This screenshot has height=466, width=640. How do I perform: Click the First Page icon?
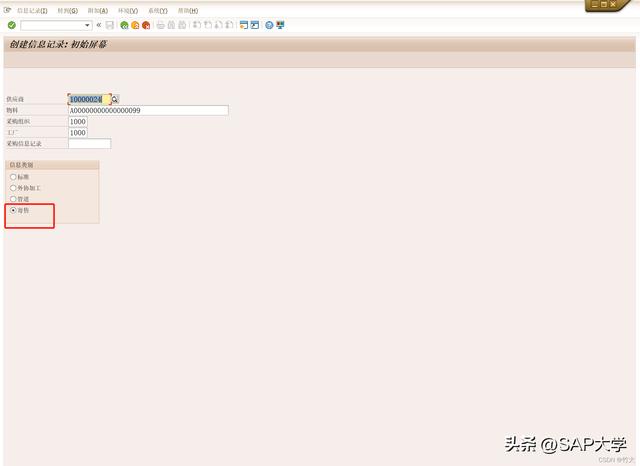pyautogui.click(x=197, y=25)
